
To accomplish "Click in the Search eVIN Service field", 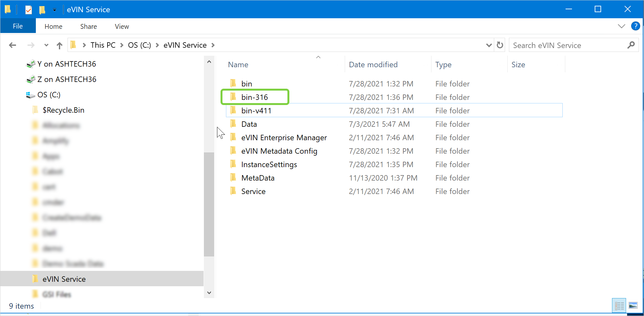I will pyautogui.click(x=567, y=45).
